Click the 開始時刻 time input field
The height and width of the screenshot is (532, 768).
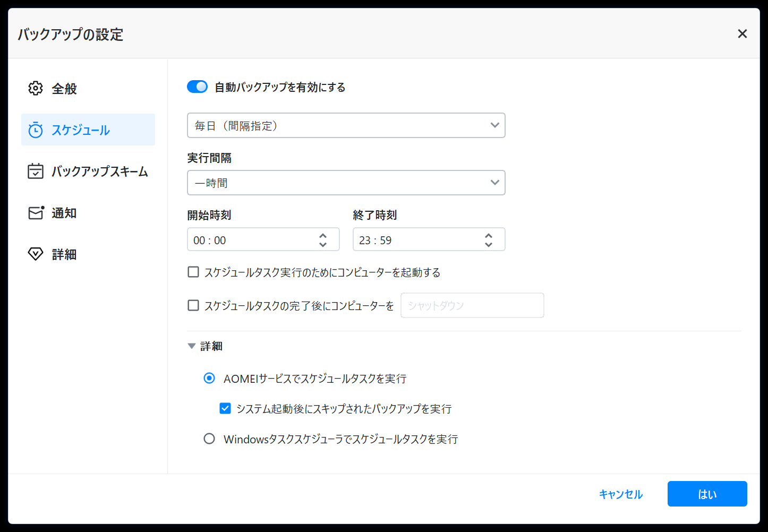click(250, 240)
